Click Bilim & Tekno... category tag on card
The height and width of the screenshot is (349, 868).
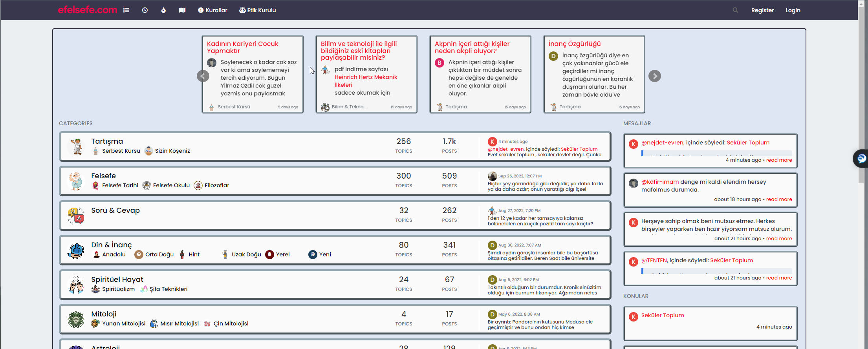(349, 107)
